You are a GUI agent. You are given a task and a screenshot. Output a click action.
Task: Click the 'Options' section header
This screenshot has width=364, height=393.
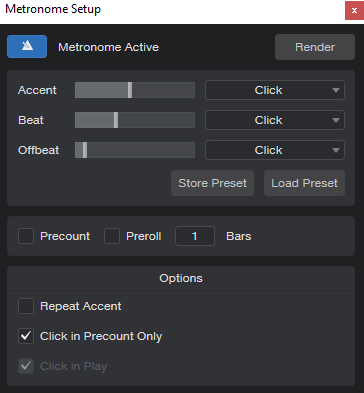pos(181,278)
